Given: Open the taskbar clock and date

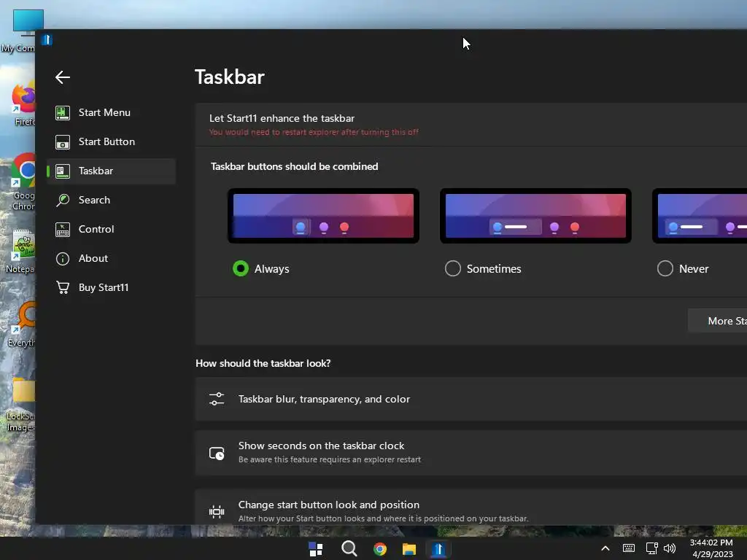Looking at the screenshot, I should (x=712, y=548).
